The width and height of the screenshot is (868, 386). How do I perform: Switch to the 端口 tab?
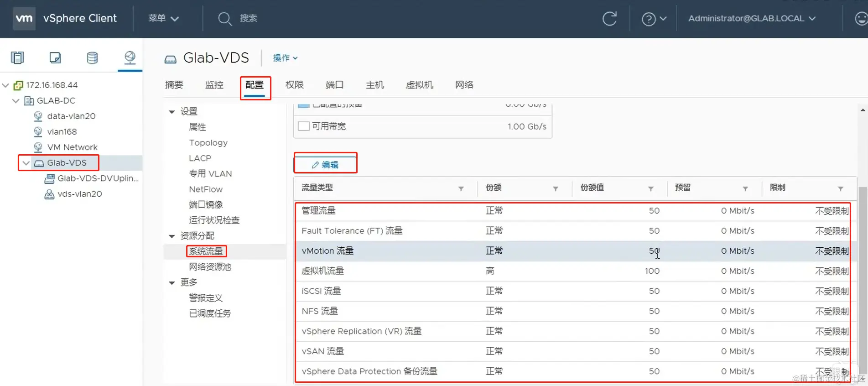(x=335, y=85)
